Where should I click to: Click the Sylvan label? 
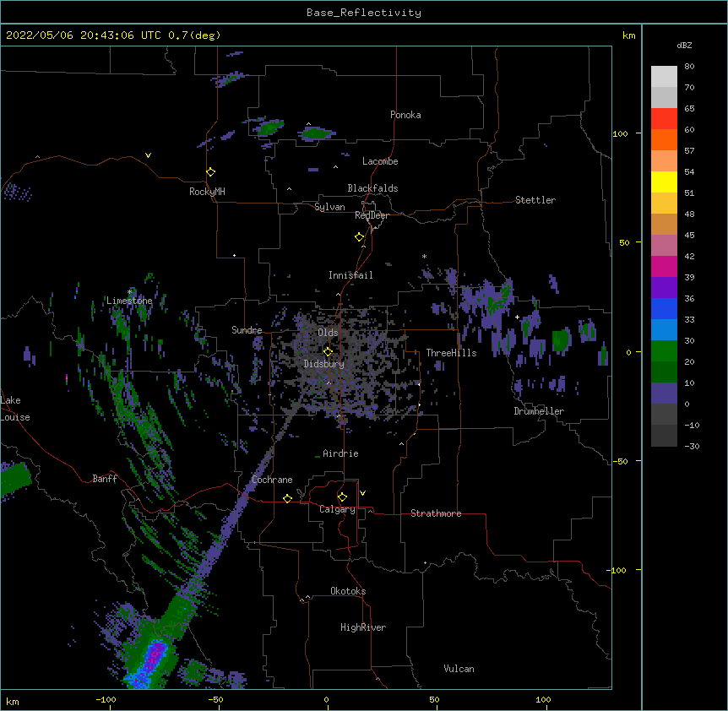(329, 207)
